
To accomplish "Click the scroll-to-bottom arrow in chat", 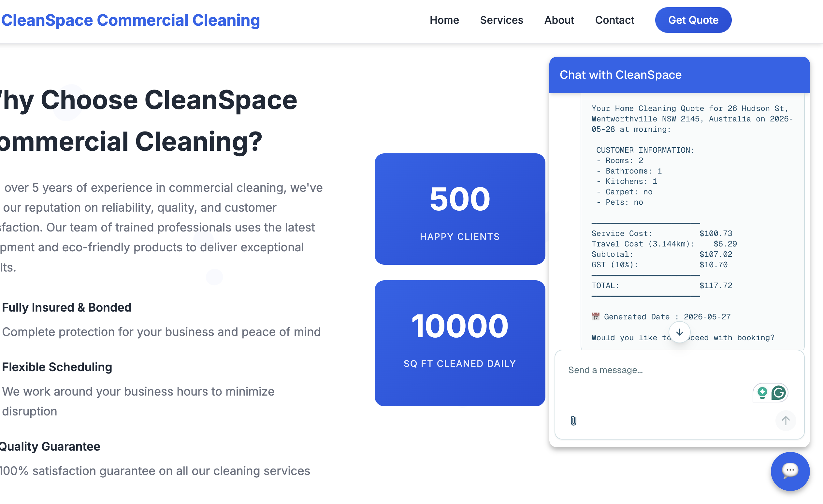I will tap(679, 332).
